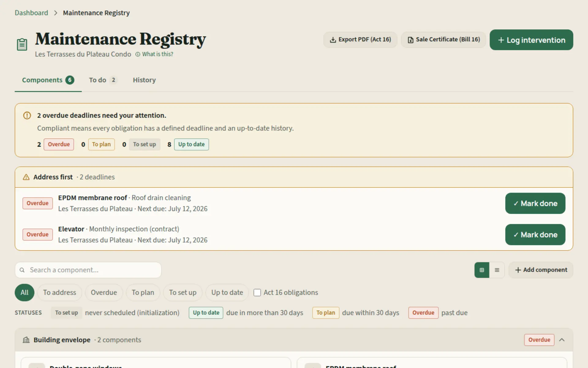Go to Dashboard breadcrumb link
The width and height of the screenshot is (588, 368).
(32, 13)
